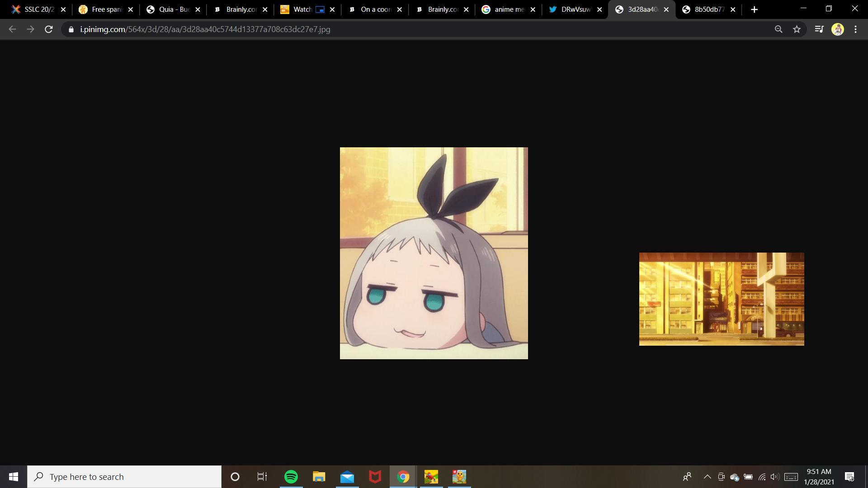Expand hidden system tray icons

(x=707, y=477)
